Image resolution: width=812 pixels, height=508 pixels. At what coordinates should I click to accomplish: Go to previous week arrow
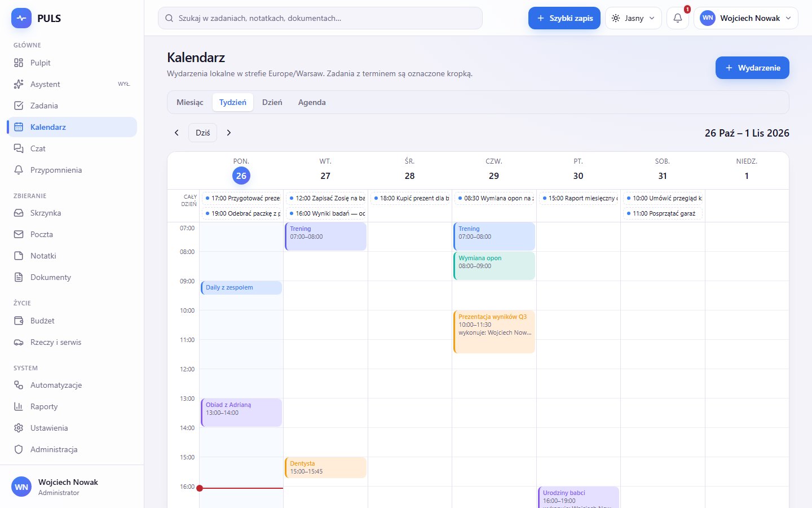pos(176,133)
